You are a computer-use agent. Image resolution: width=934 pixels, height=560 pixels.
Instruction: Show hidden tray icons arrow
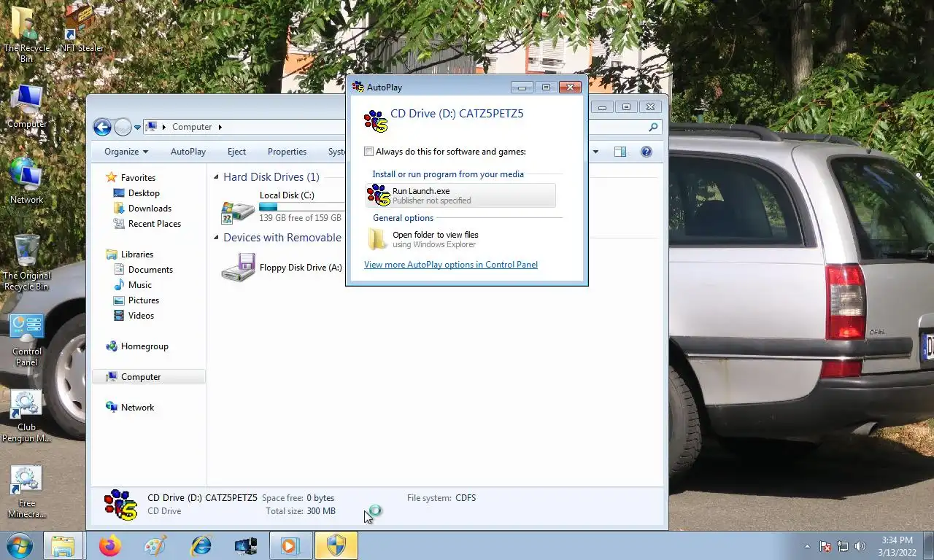[x=807, y=546]
